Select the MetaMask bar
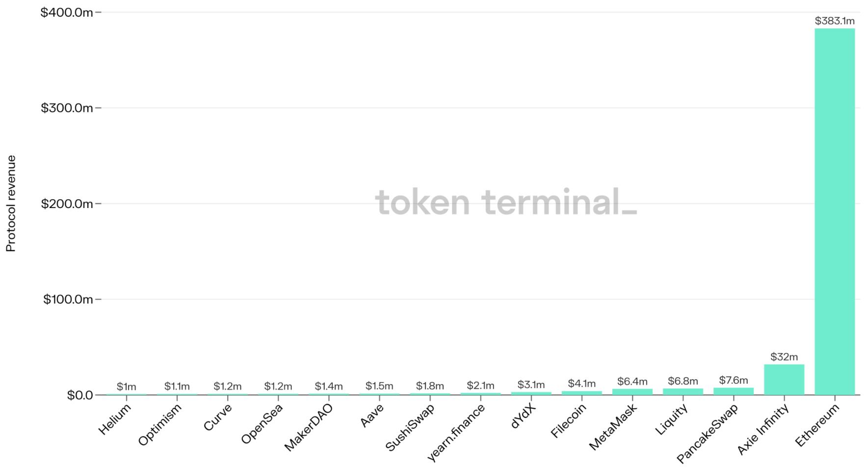 632,392
